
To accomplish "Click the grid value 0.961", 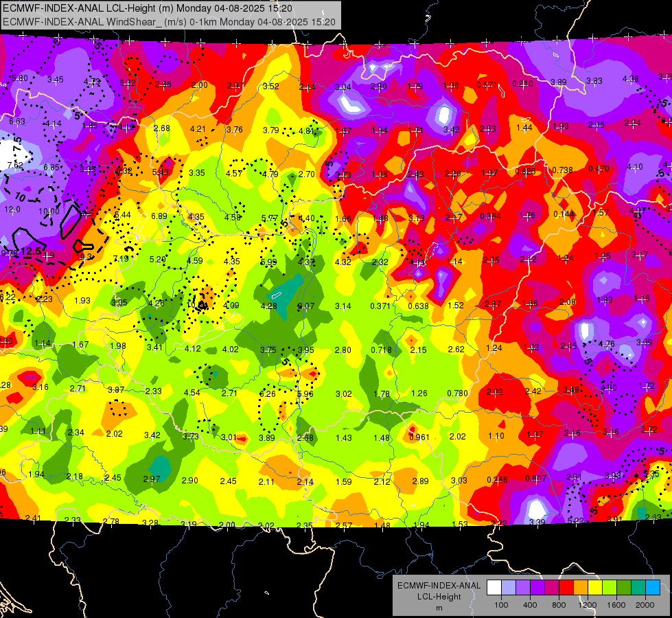I will click(x=419, y=437).
